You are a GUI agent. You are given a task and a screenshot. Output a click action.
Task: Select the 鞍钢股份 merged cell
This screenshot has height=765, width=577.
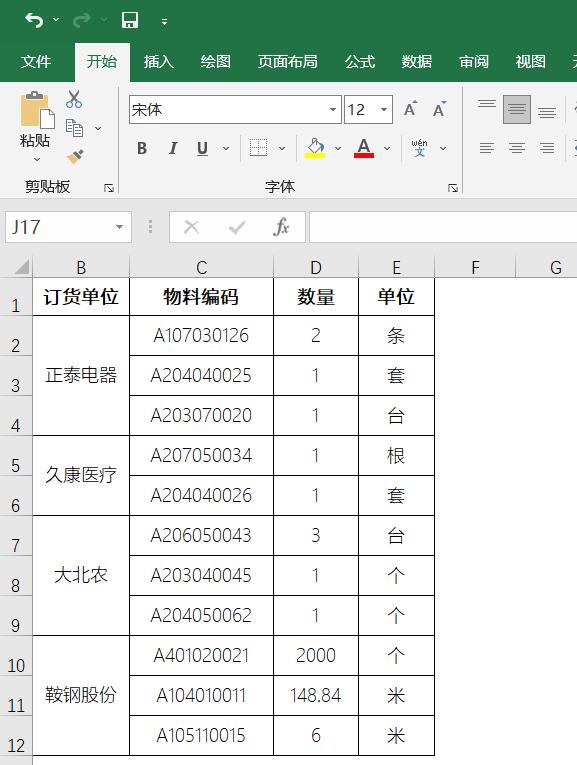point(81,696)
